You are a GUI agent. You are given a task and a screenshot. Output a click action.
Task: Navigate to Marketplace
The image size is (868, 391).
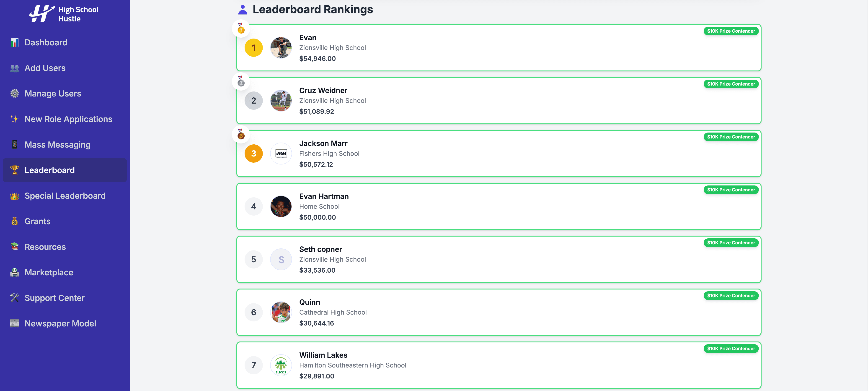point(49,272)
